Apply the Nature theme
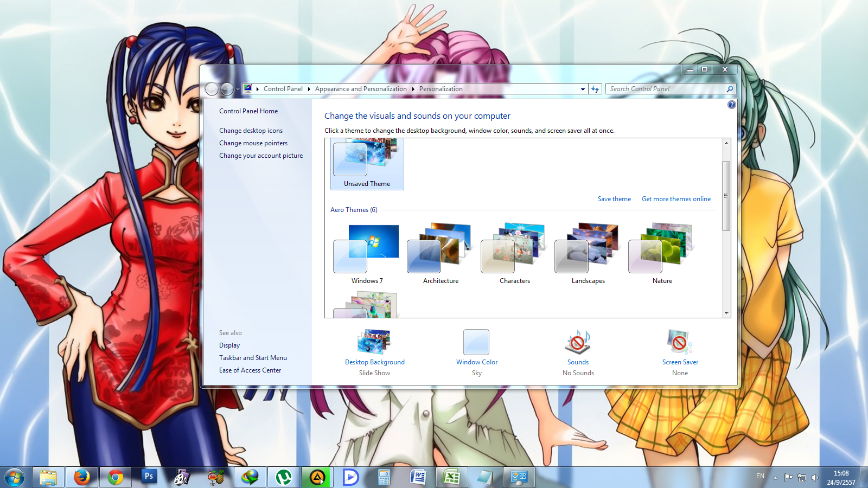Image resolution: width=868 pixels, height=488 pixels. 662,254
